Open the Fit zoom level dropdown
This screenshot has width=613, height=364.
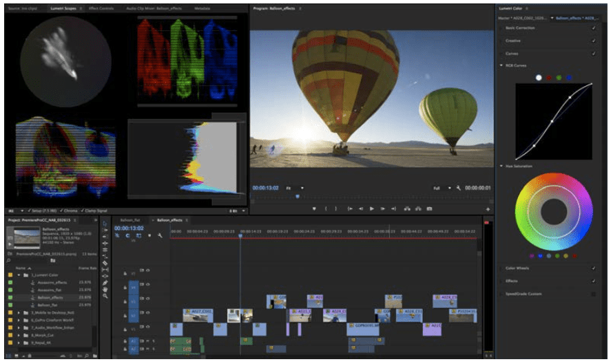tap(295, 187)
